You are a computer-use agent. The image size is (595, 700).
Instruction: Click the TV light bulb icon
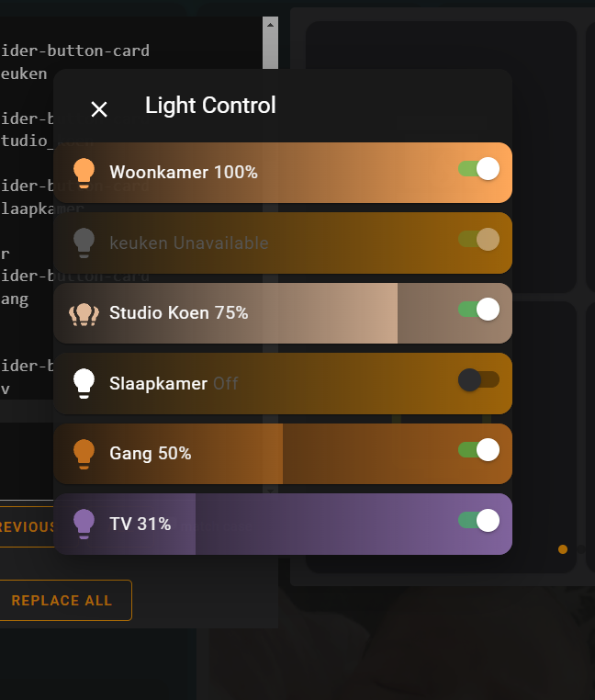84,524
